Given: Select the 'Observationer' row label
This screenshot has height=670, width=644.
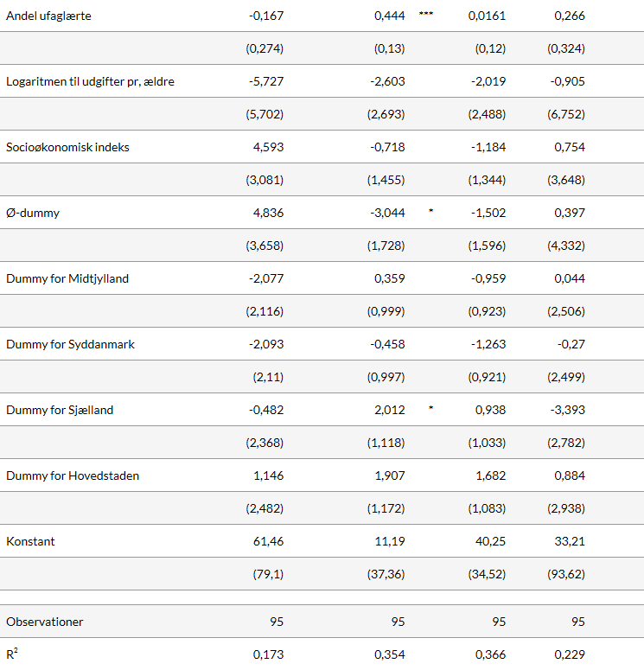Looking at the screenshot, I should pos(45,622).
